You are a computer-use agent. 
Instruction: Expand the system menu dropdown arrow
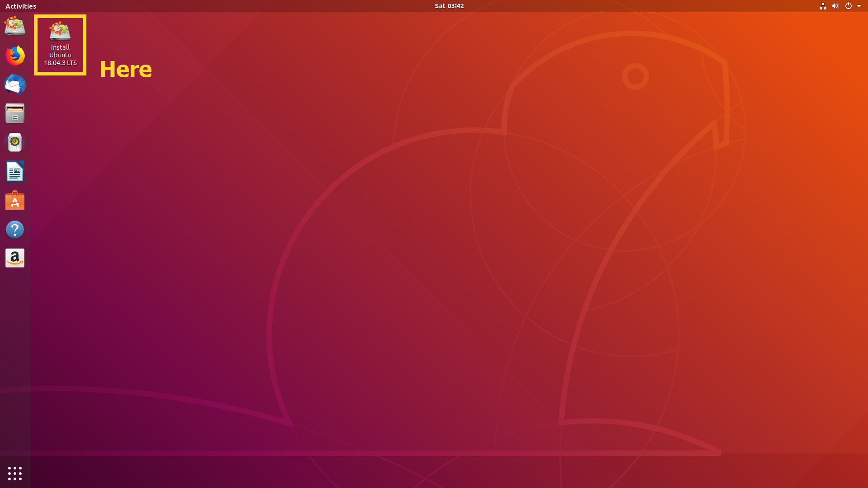[859, 6]
